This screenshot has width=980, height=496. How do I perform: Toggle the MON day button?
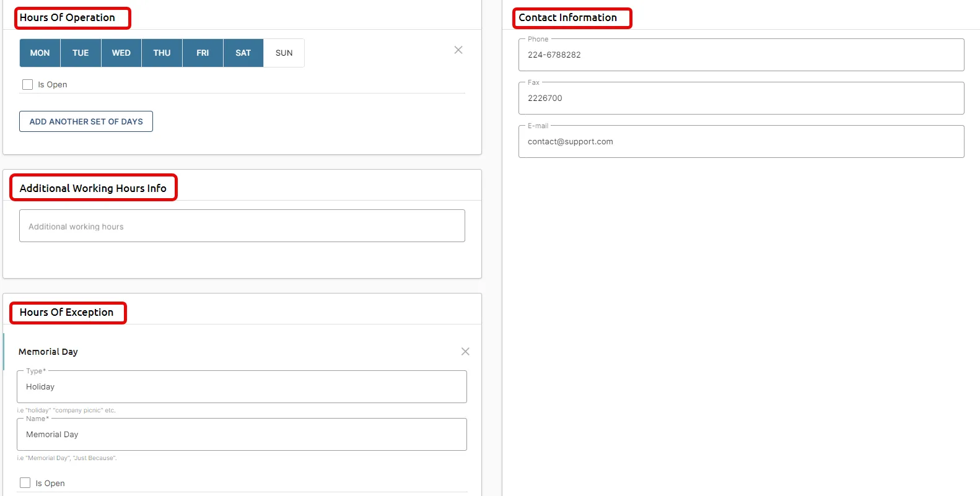(x=40, y=53)
